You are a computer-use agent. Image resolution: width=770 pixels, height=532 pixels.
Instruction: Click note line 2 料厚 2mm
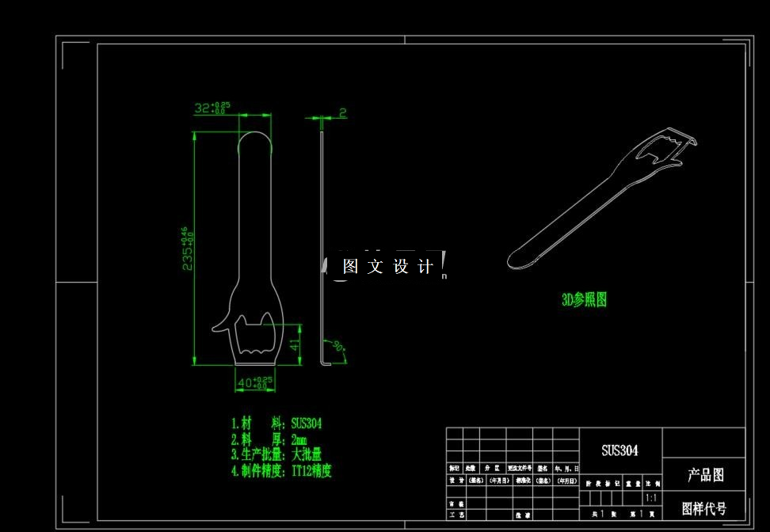[269, 439]
